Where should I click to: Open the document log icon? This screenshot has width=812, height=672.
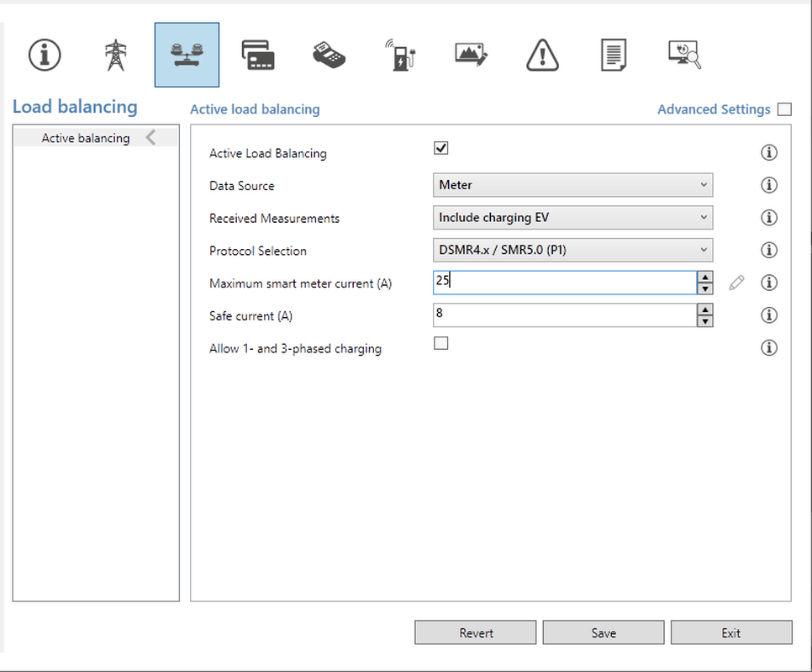pos(614,55)
